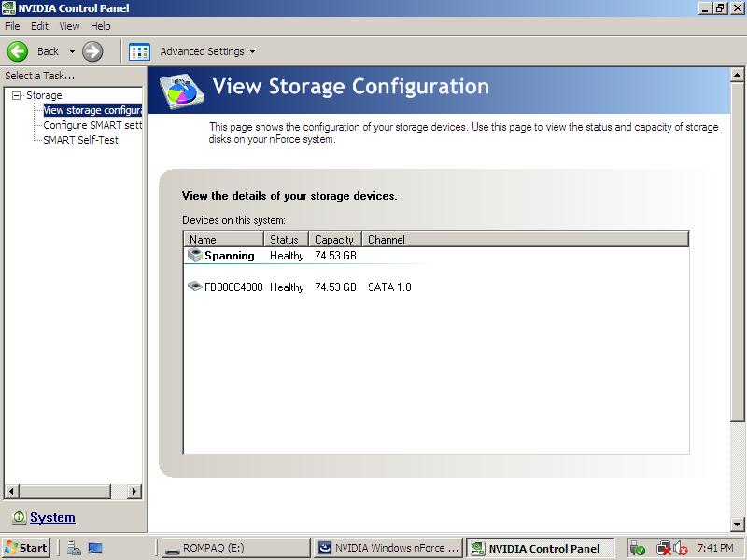Click NVIDIA Control Panel taskbar button
747x560 pixels.
pos(540,548)
